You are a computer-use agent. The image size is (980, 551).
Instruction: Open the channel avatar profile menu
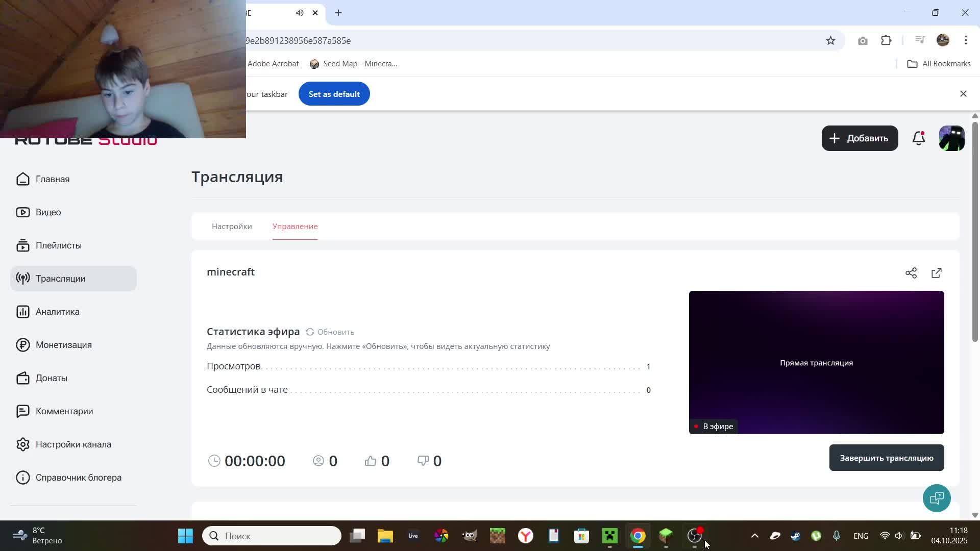click(x=952, y=138)
